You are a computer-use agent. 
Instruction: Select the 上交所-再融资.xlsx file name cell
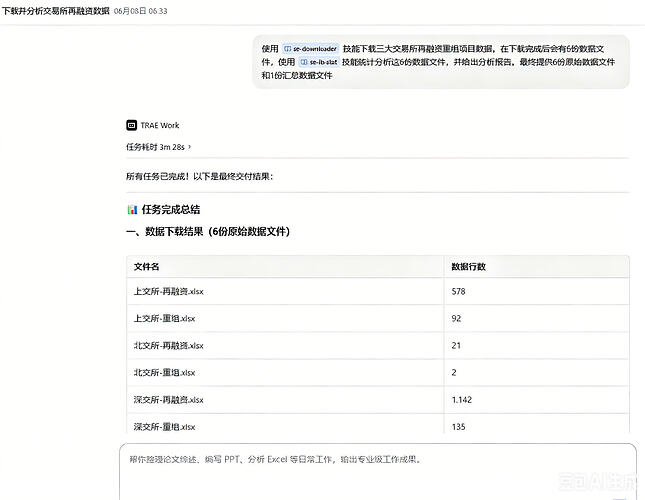click(285, 291)
